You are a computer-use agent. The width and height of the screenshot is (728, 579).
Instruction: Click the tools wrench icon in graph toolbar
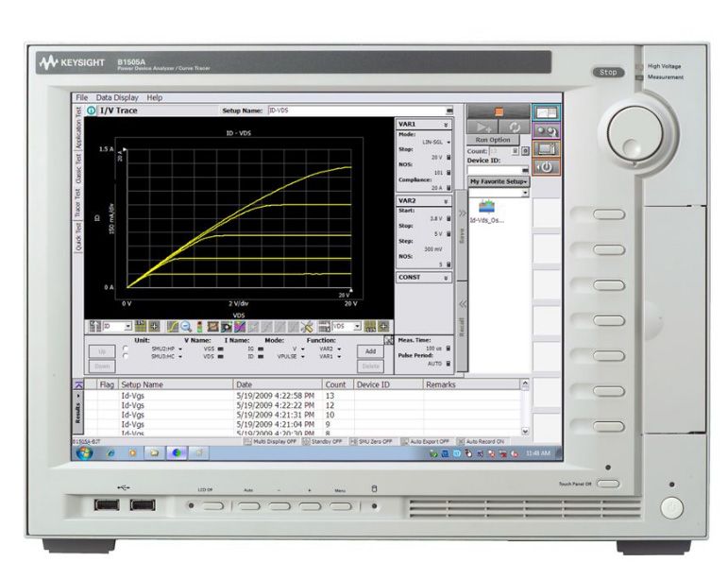click(x=307, y=327)
